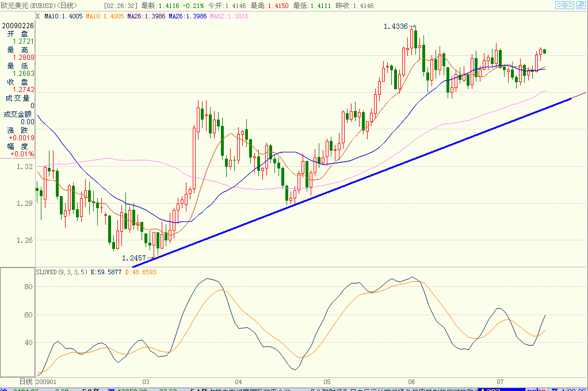588x391 pixels.
Task: Click the [02:26:32] timestamp in header
Action: click(121, 6)
